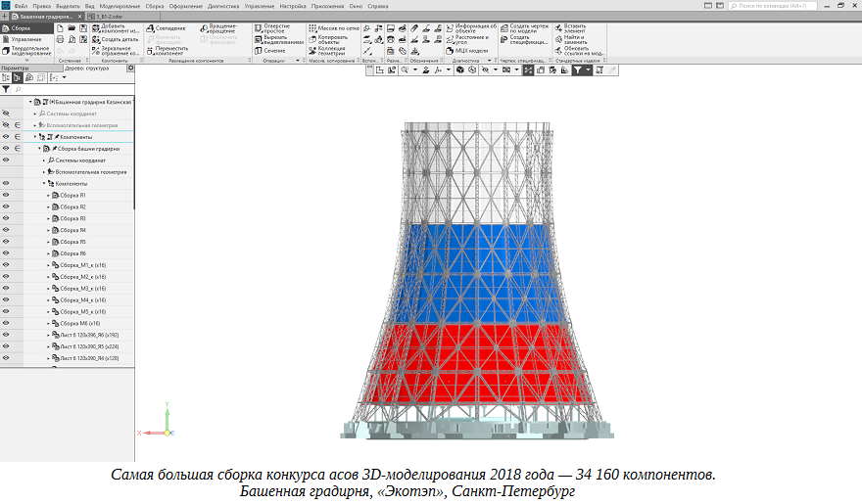Click the Open file folder icon

(x=72, y=28)
